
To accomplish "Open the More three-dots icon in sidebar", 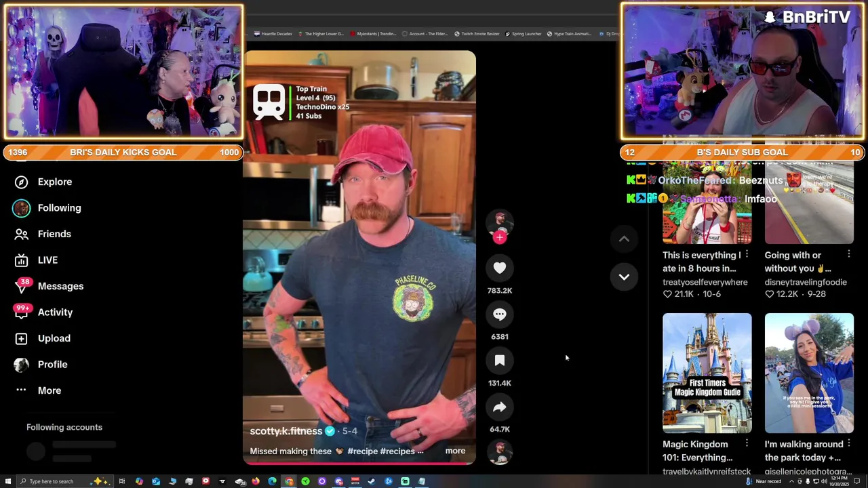I will click(x=21, y=390).
